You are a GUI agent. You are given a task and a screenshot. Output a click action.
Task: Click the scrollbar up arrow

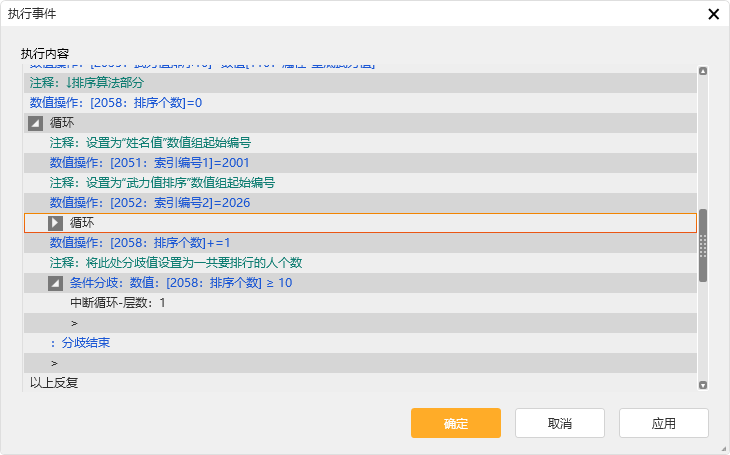(x=703, y=71)
